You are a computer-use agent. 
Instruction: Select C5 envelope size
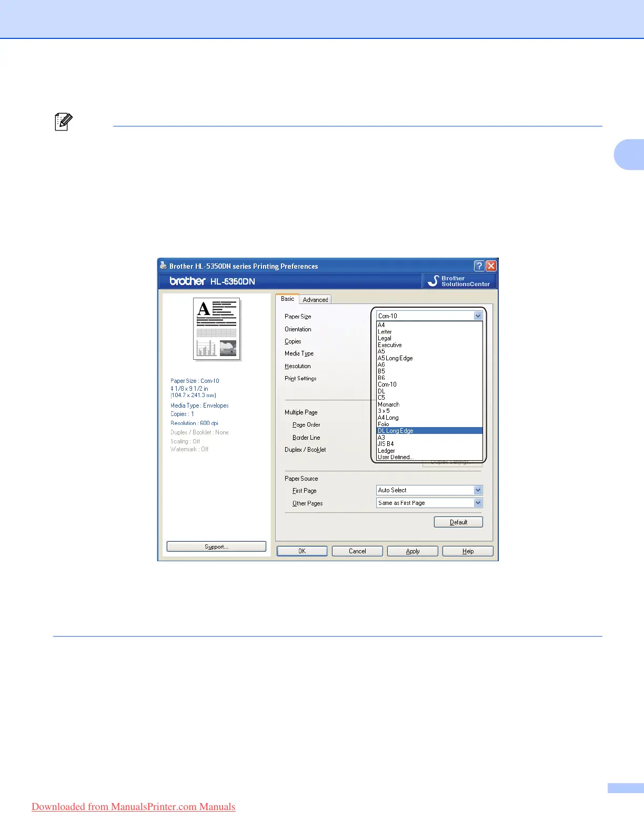[429, 398]
